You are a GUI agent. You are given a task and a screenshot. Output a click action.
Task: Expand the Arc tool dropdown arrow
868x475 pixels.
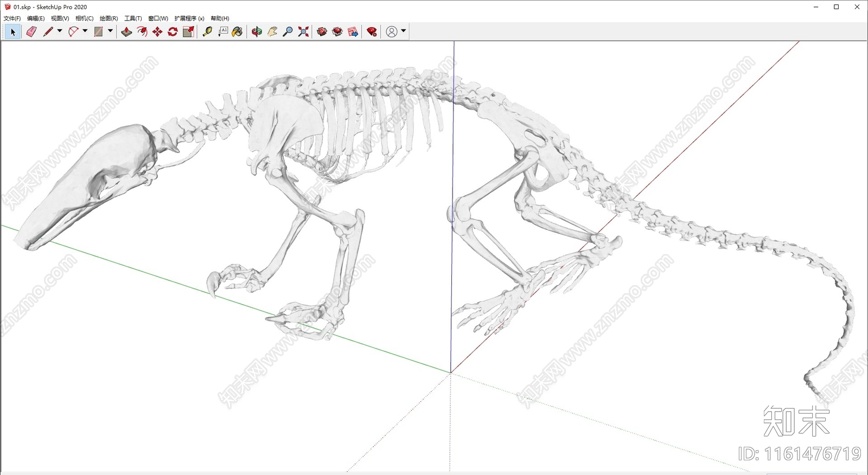click(85, 31)
